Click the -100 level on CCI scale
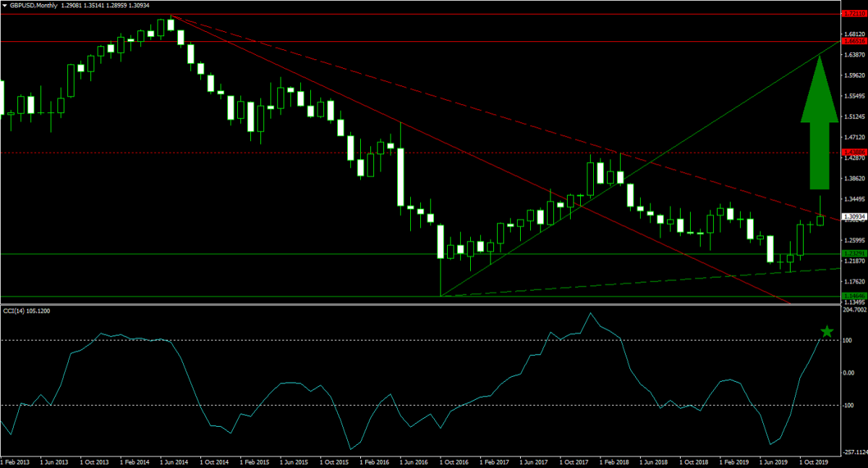Screen dimensions: 868x468 850,405
